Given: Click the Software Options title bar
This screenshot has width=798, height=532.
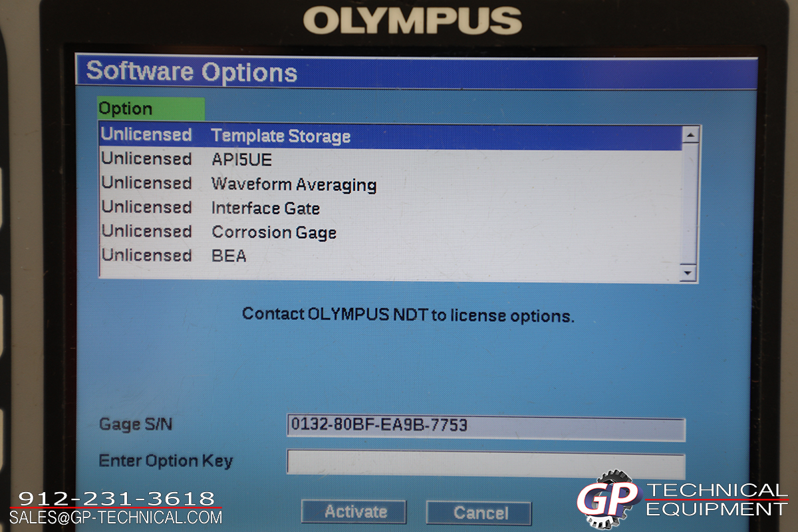Looking at the screenshot, I should point(416,72).
